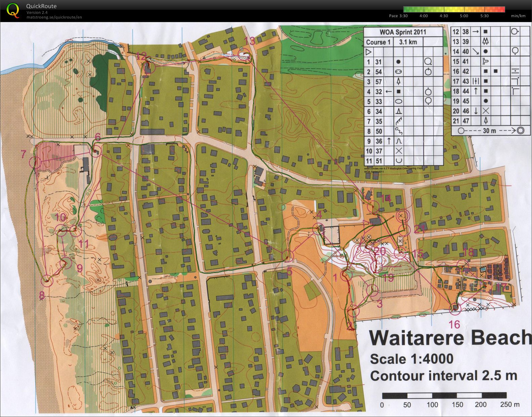Image resolution: width=532 pixels, height=417 pixels.
Task: Click the 250 m scale bar label
Action: (510, 405)
